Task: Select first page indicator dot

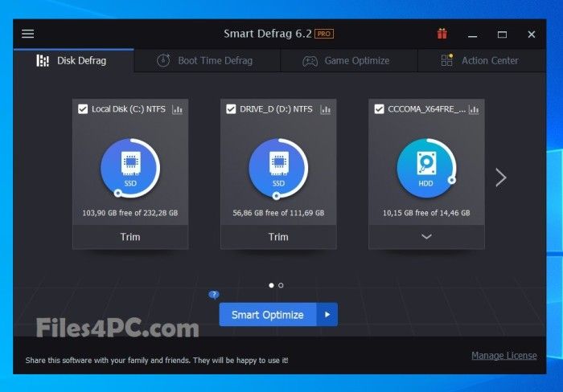Action: [x=271, y=285]
